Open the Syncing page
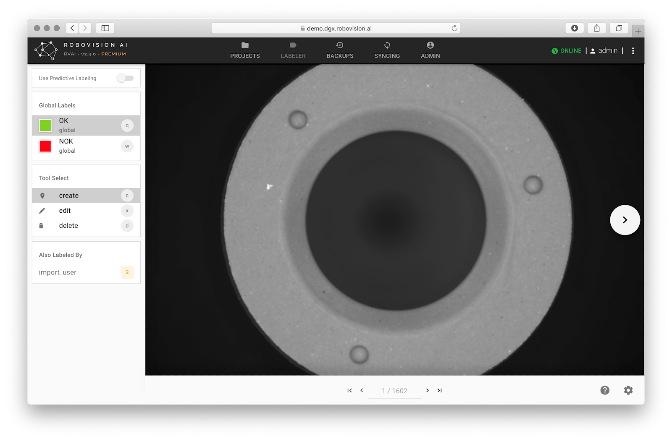This screenshot has width=672, height=441. pyautogui.click(x=387, y=50)
